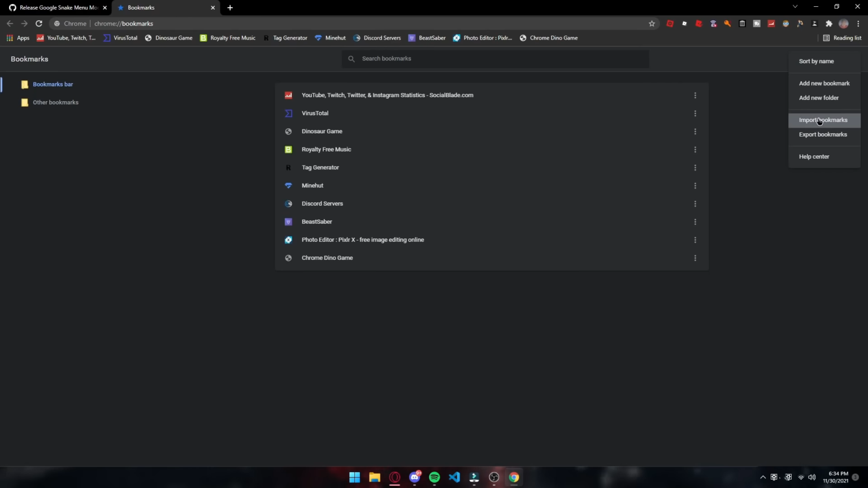
Task: Open Help center from menu
Action: (824, 156)
